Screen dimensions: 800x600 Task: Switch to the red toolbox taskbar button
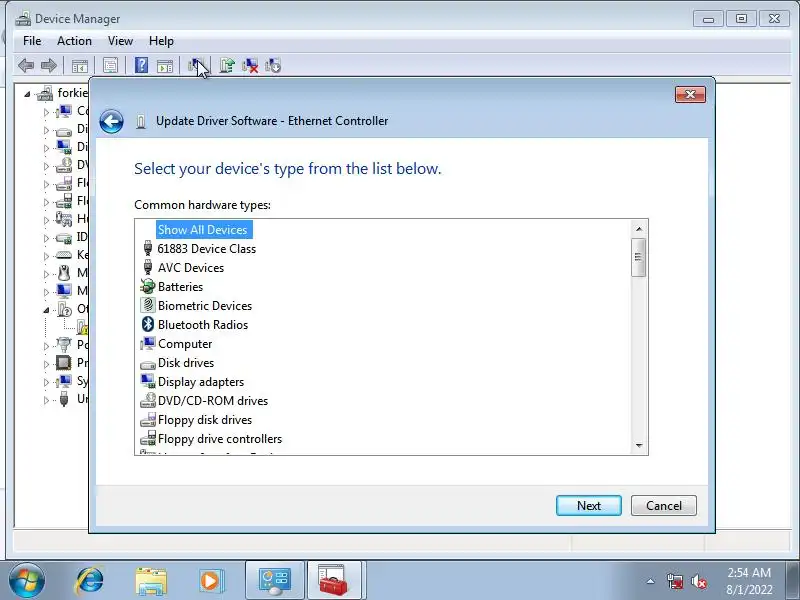coord(334,581)
